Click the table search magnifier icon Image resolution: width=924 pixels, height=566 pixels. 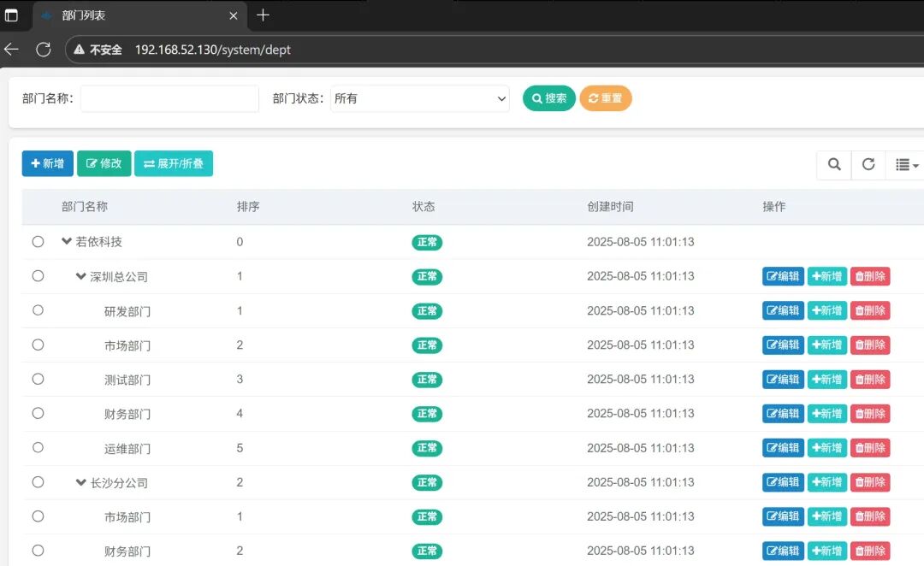[834, 164]
